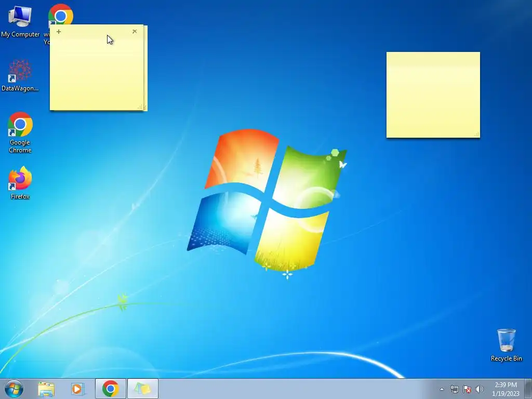Open the Action Center flag icon

(x=467, y=389)
